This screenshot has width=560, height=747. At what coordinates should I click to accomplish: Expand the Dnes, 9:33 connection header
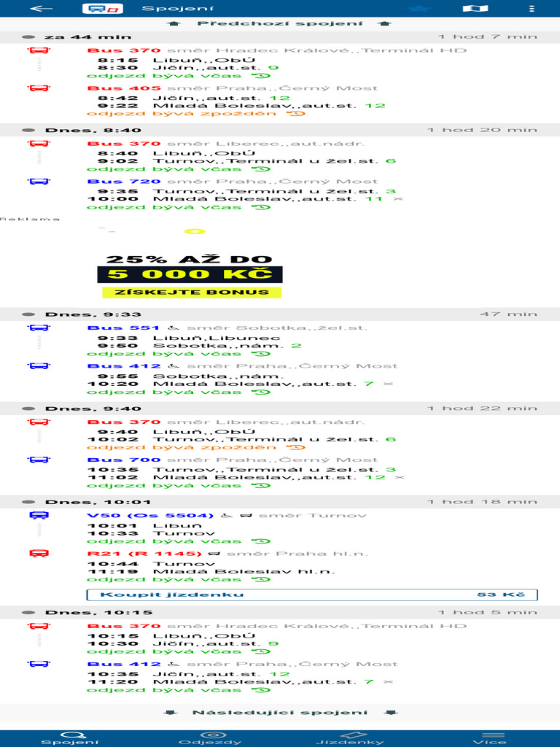tap(280, 314)
